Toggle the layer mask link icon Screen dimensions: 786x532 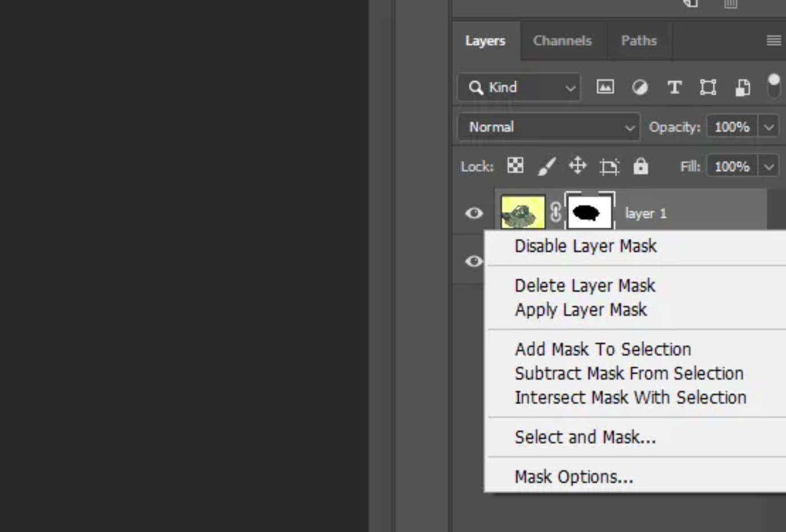(x=555, y=212)
